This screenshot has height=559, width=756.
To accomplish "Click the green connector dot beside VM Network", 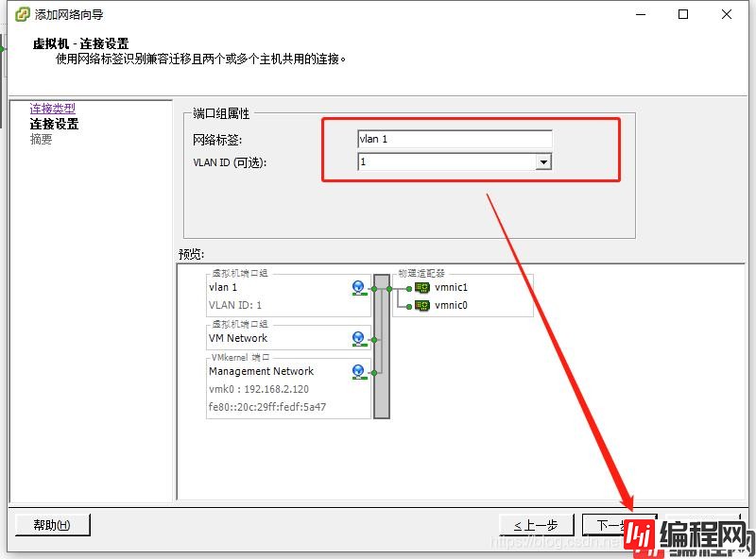I will point(375,338).
